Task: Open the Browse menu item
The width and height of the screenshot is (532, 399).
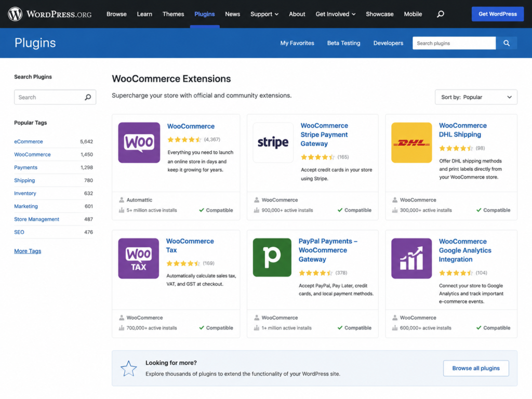Action: coord(116,14)
